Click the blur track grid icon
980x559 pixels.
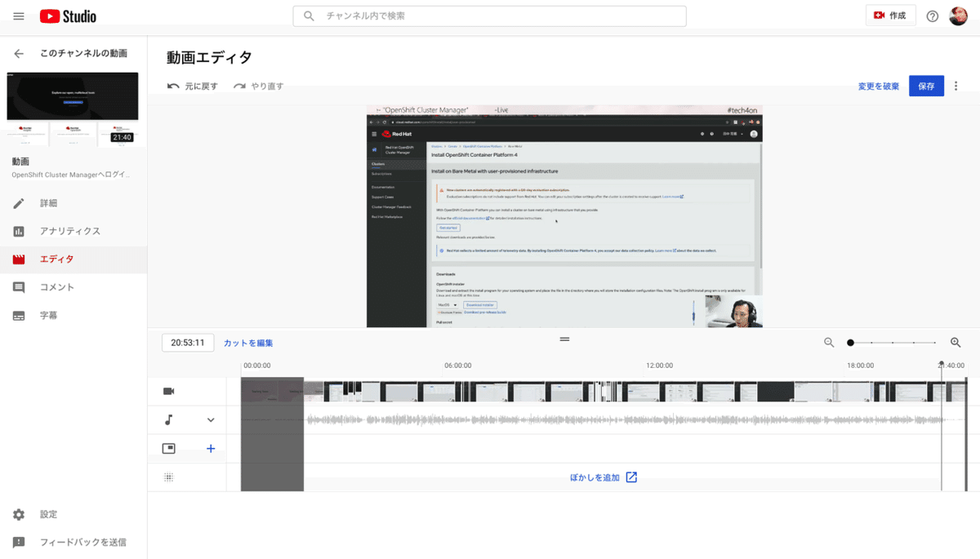pyautogui.click(x=169, y=477)
